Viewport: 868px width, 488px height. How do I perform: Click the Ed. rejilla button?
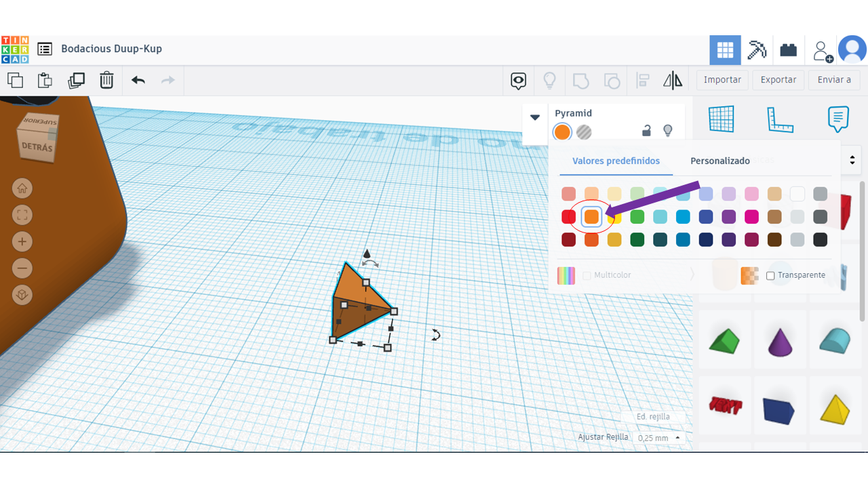pyautogui.click(x=653, y=417)
